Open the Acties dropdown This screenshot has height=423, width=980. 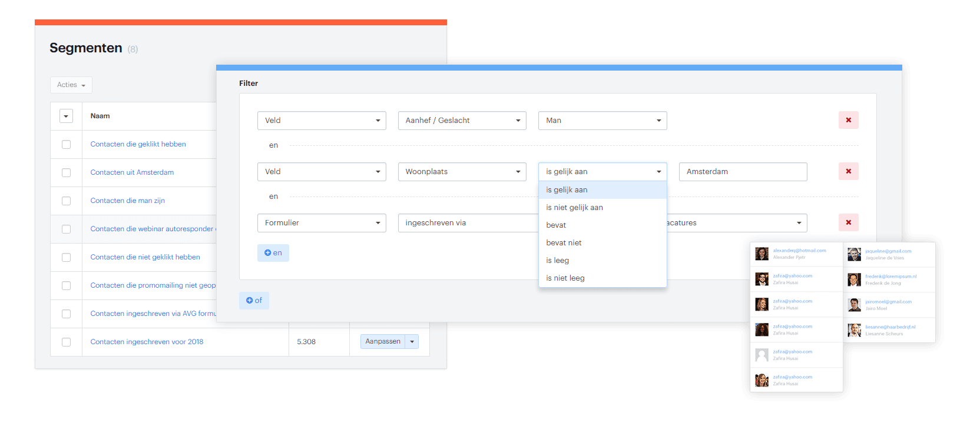[71, 85]
